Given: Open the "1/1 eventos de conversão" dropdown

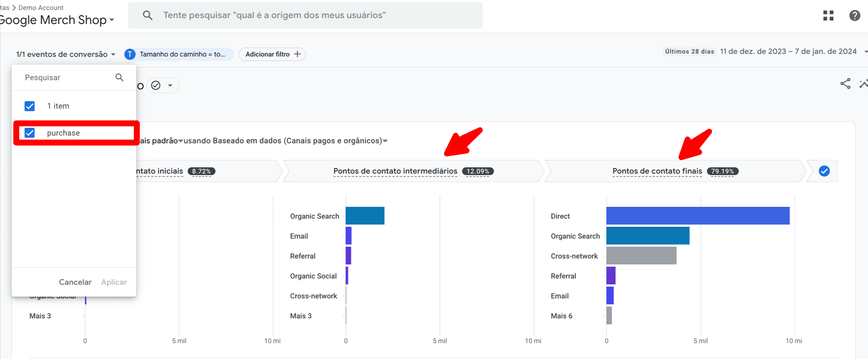Looking at the screenshot, I should 65,54.
